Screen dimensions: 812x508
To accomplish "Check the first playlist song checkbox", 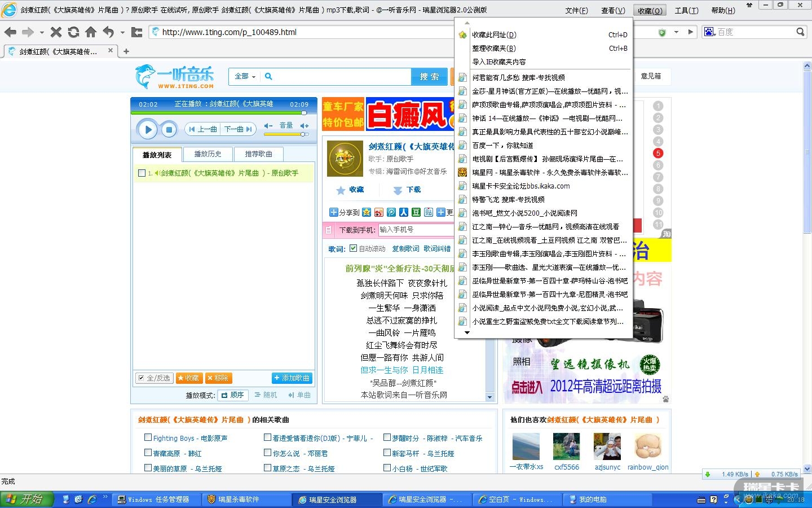I will [142, 173].
